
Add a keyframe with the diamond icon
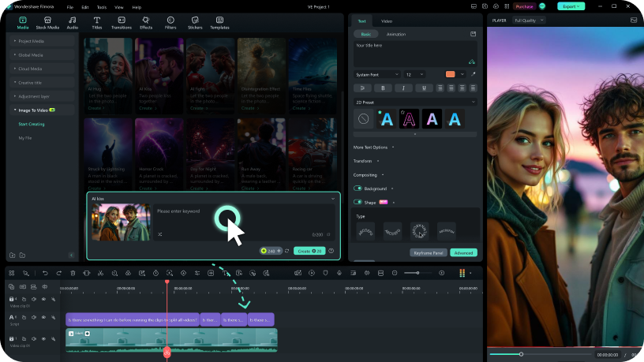coord(184,274)
